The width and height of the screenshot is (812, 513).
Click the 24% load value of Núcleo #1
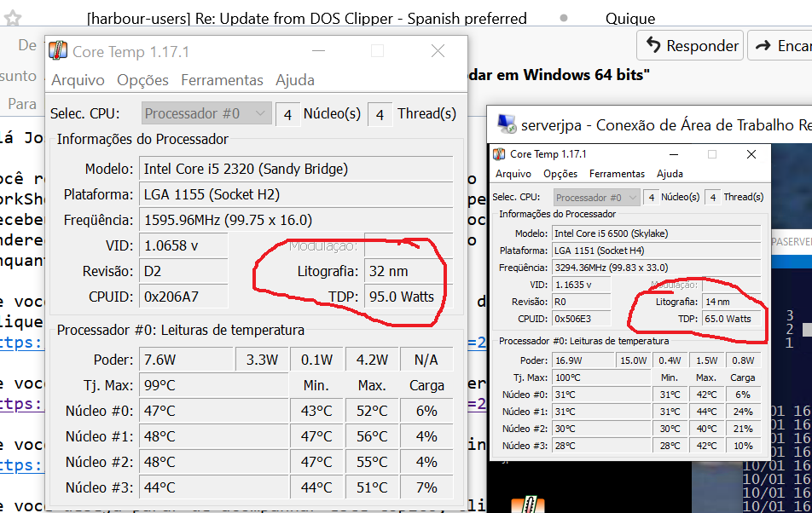(x=743, y=412)
